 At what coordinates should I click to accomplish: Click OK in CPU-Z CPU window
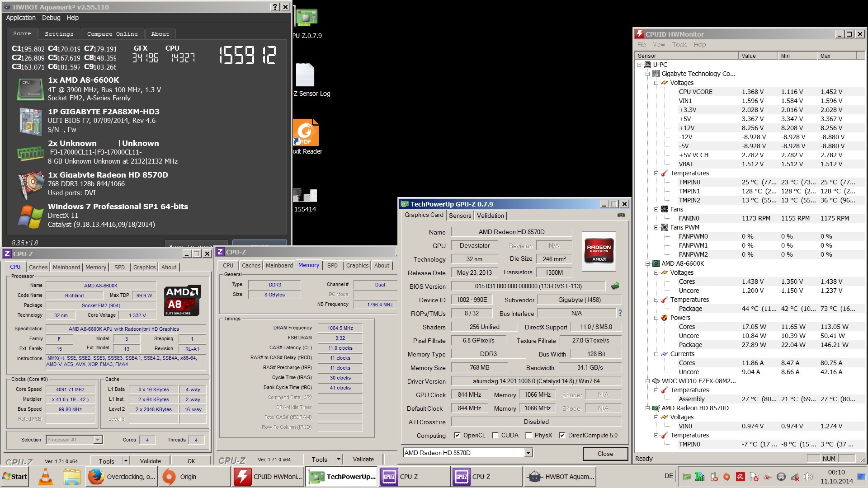pos(191,461)
